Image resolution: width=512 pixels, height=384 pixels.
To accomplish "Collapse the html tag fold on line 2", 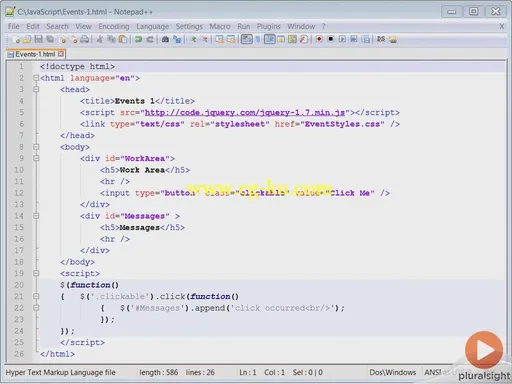I will (36, 78).
